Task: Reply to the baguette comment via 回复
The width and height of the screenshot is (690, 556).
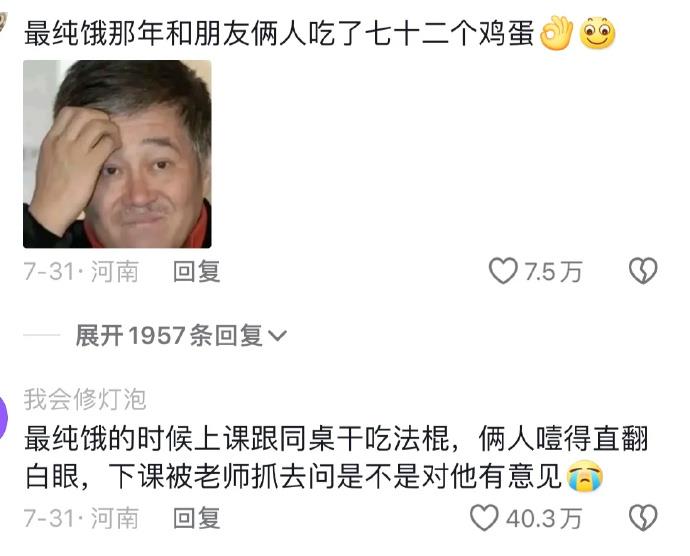Action: point(196,518)
